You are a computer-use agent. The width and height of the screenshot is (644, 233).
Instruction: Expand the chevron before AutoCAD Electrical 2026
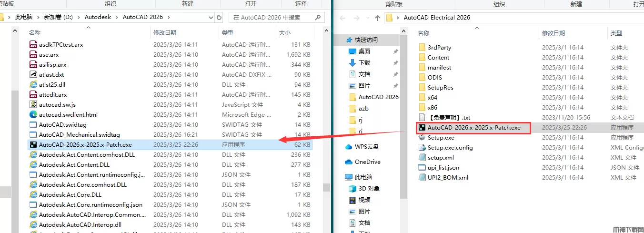398,17
